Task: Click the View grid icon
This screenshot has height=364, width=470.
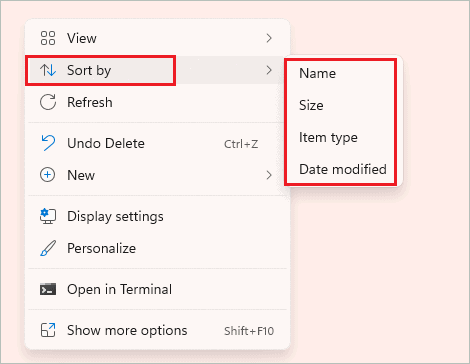Action: 48,38
